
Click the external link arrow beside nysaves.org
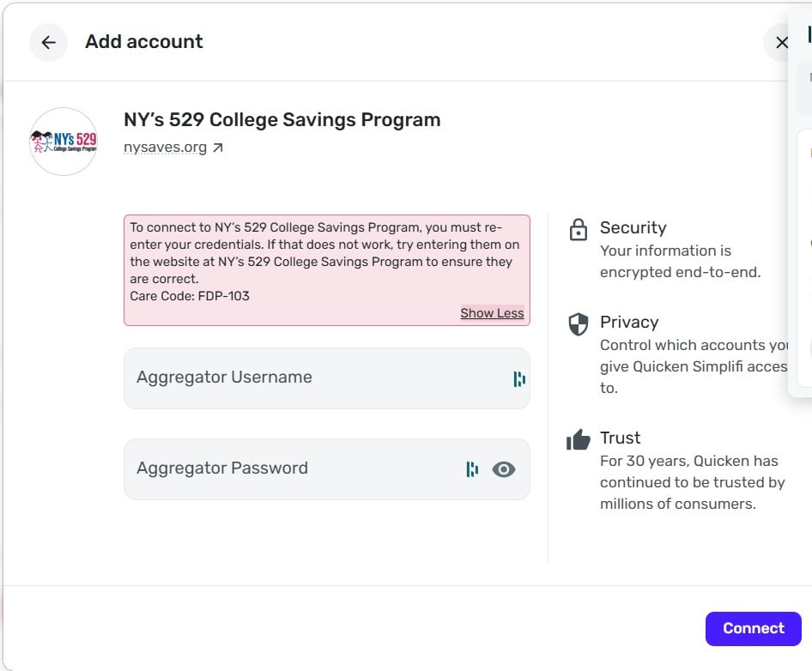pyautogui.click(x=218, y=148)
